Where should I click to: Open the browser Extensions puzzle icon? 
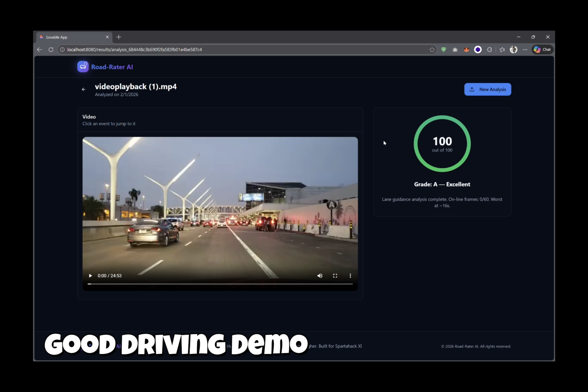tap(490, 49)
